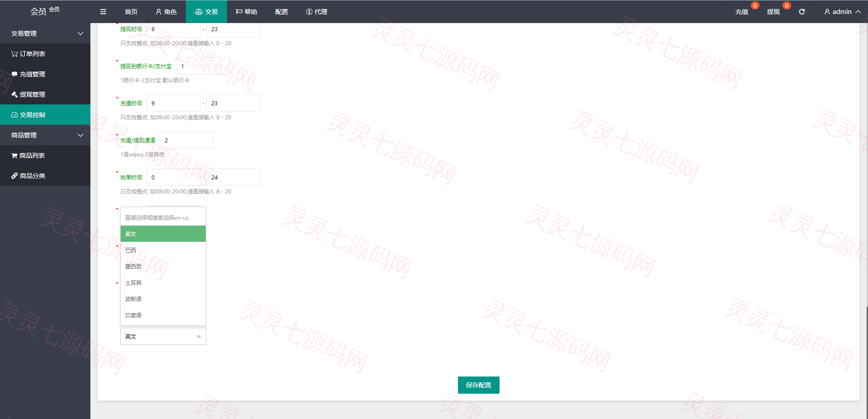Click the 提现到银行卡/支付宝 input field
This screenshot has height=419, width=868.
(x=203, y=66)
